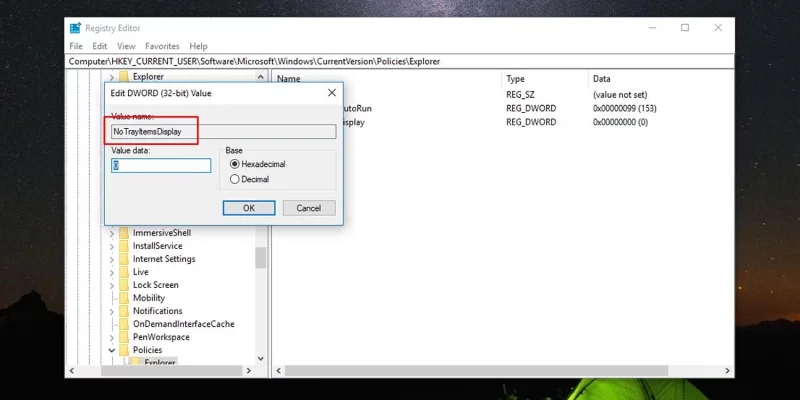The image size is (800, 400).
Task: Click the '0x00000000 (0)' data cell
Action: 620,122
